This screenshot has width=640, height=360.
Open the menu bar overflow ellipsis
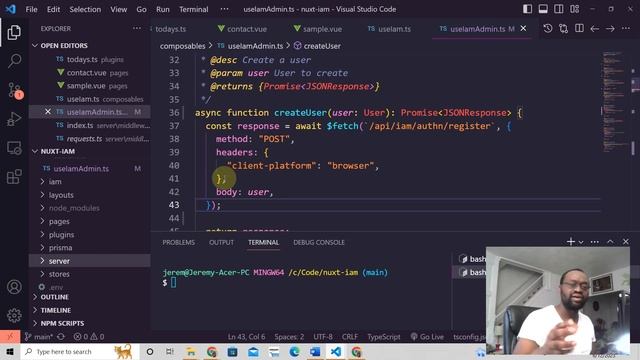point(224,9)
